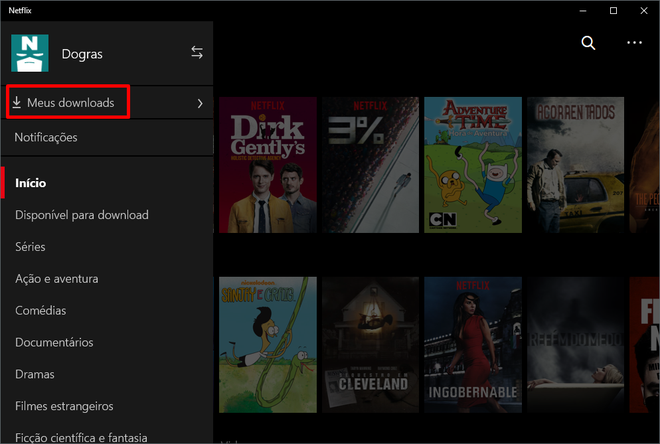Open the Cleveland movie poster

point(370,345)
